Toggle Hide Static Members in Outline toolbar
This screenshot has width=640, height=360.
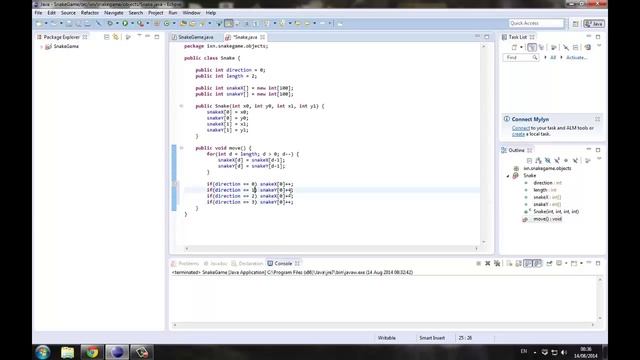pos(557,161)
